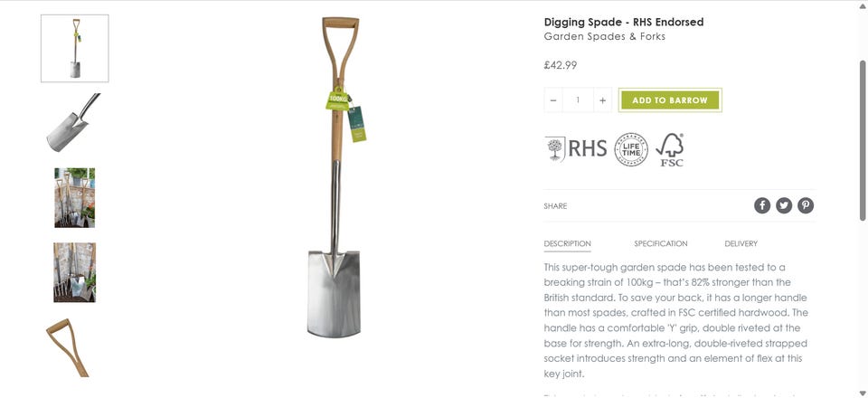
Task: Click the quantity input field
Action: coord(578,100)
